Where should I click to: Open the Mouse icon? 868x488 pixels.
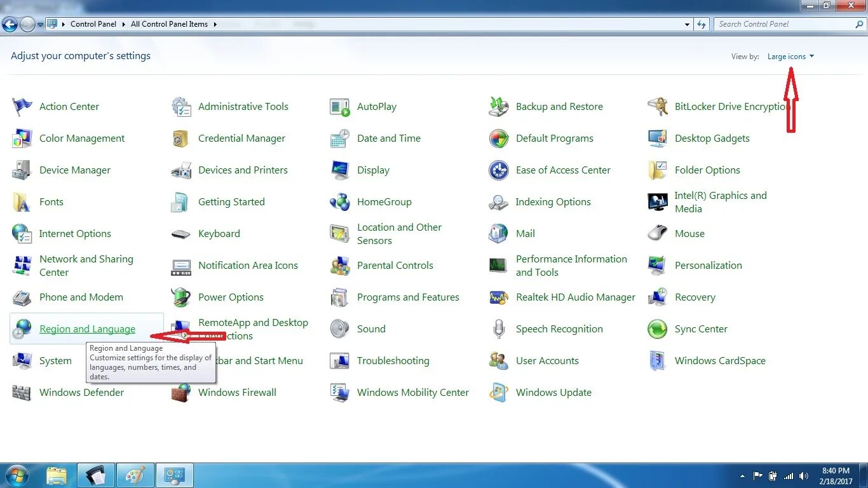pos(658,234)
